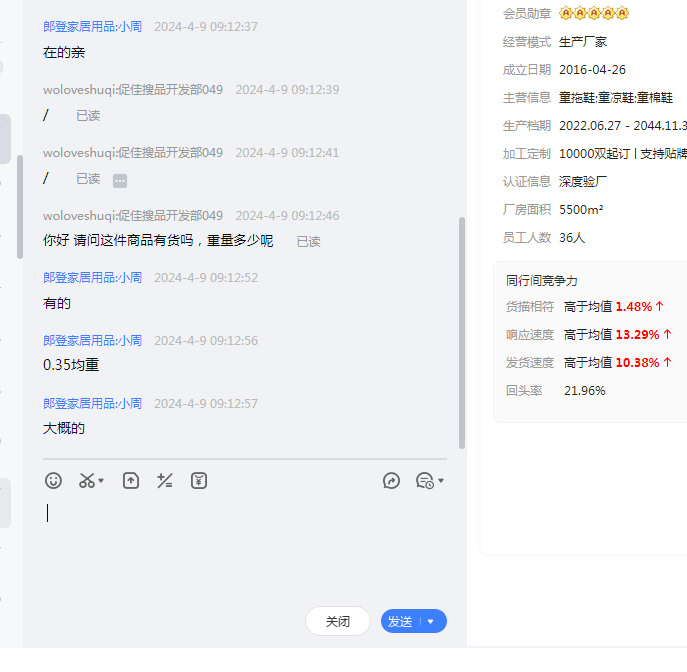Click the 深度验厂 certification info text
The height and width of the screenshot is (672, 687).
583,181
